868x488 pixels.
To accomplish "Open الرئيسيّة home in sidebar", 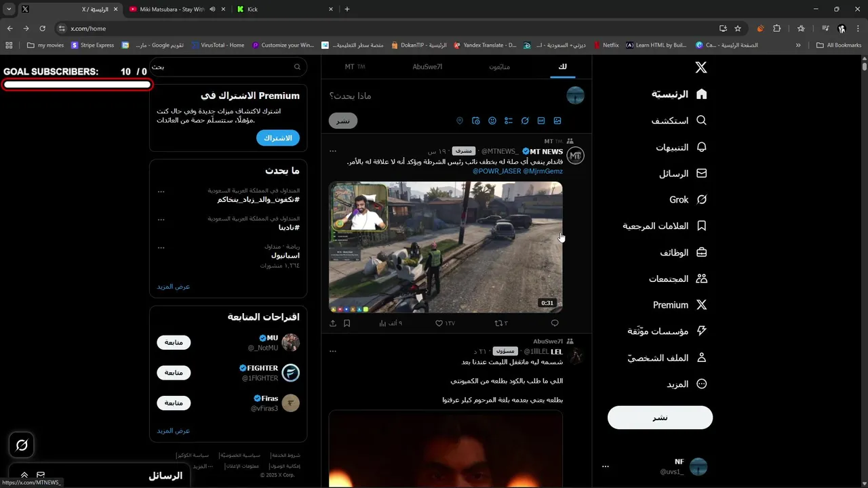I will click(x=679, y=94).
